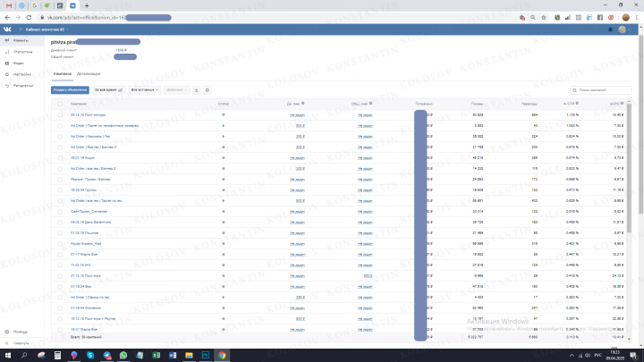Screen dimensions: 644x362
Task: Open Photoshop from the taskbar
Action: point(206,355)
